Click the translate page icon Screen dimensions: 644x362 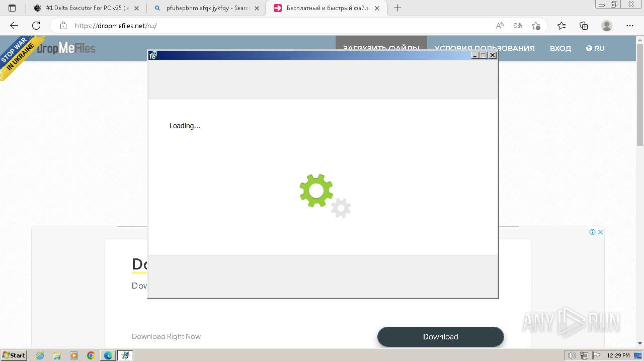(518, 26)
